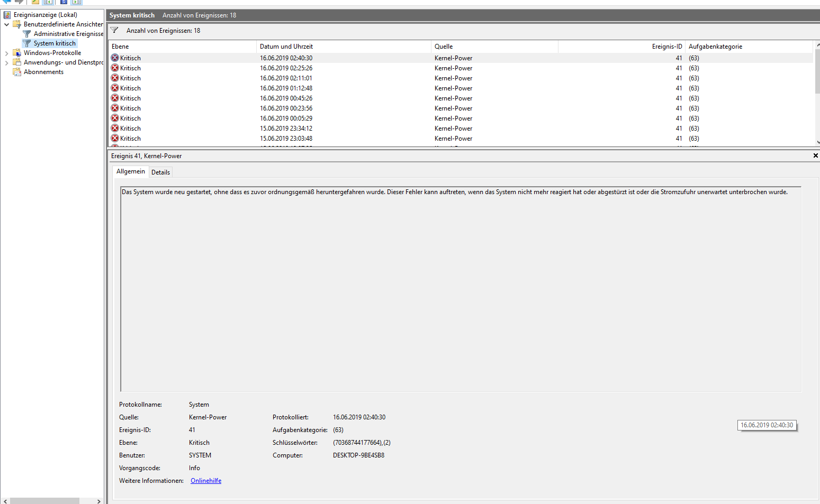
Task: Click the Protokollname value System
Action: click(x=199, y=405)
